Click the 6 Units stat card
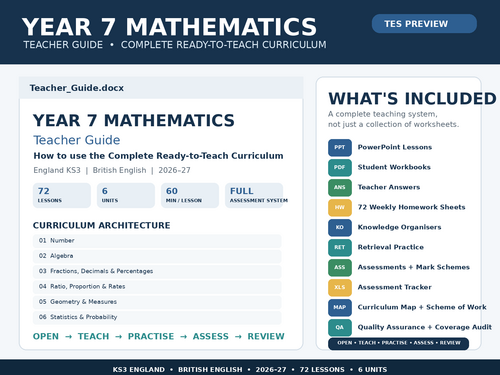 126,195
